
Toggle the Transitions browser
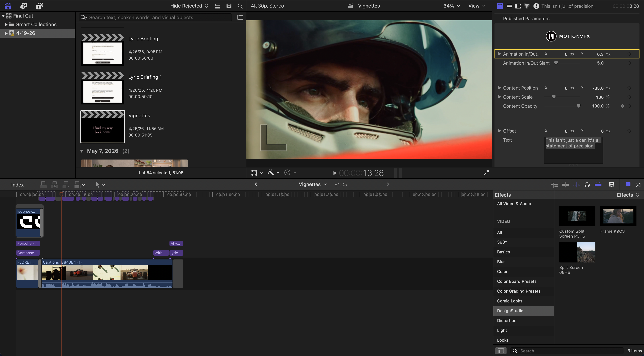638,185
